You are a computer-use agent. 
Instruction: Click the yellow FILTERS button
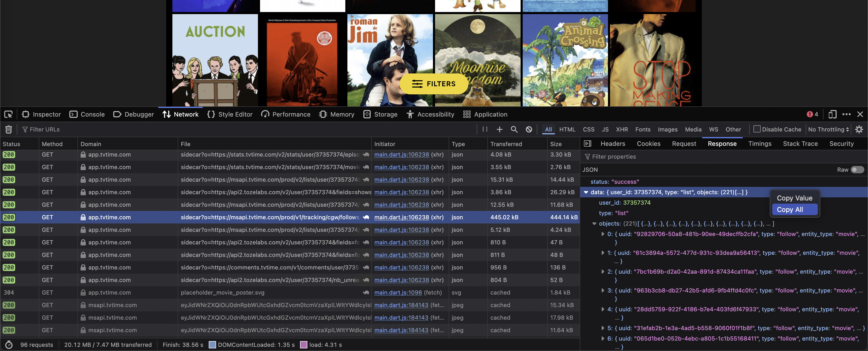(x=434, y=84)
